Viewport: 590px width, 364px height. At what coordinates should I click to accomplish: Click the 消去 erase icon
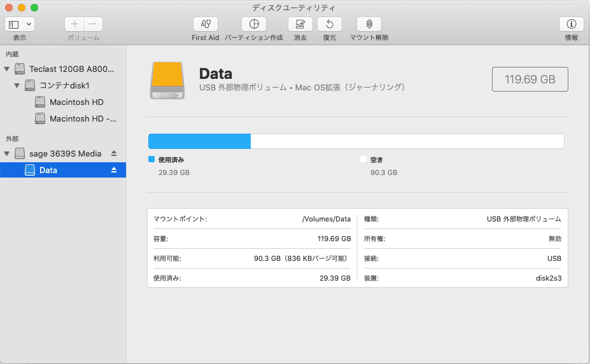click(x=300, y=24)
